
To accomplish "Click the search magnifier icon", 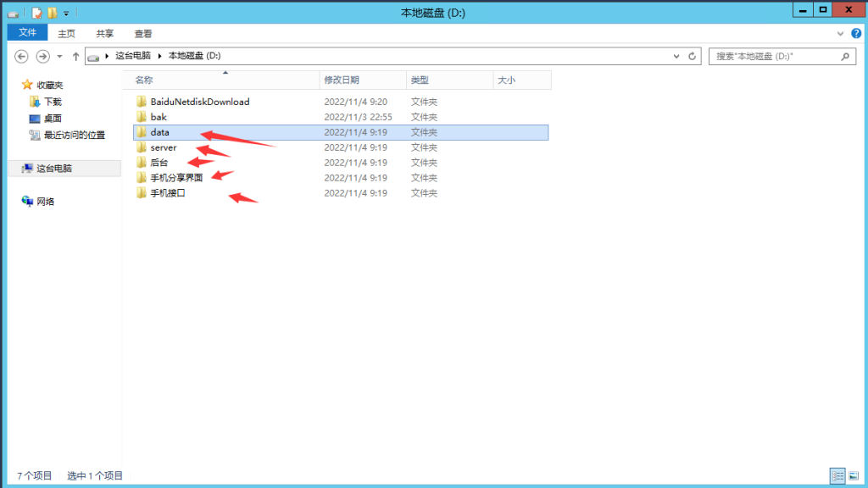I will point(844,56).
